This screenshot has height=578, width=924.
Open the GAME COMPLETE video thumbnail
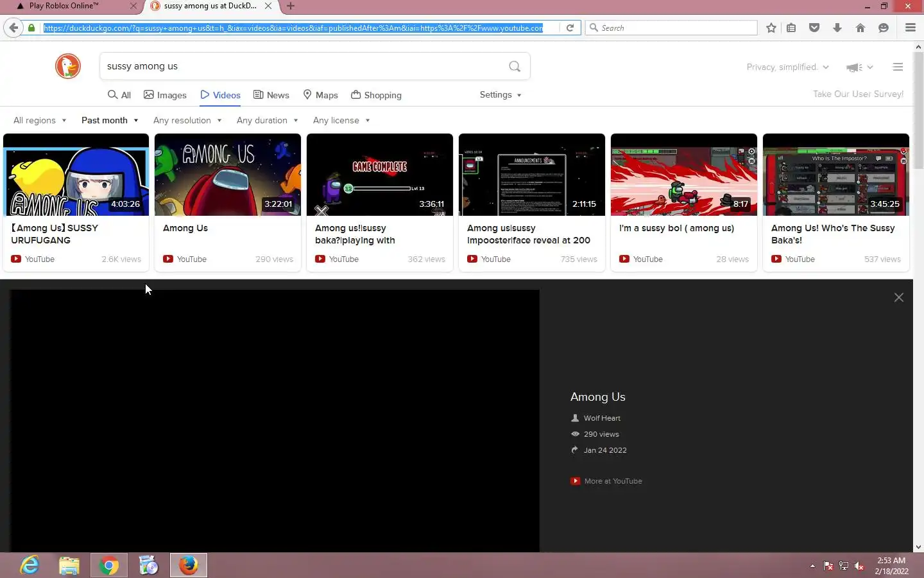point(380,175)
